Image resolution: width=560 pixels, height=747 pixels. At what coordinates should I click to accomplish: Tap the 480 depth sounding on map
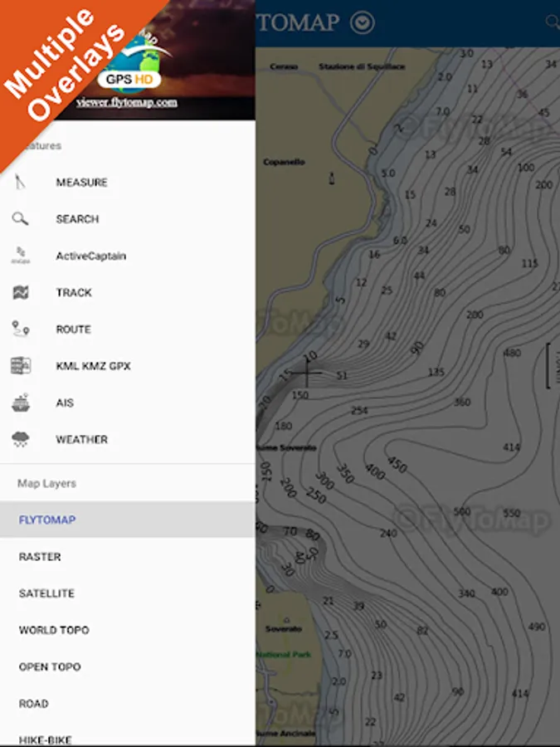click(x=512, y=353)
